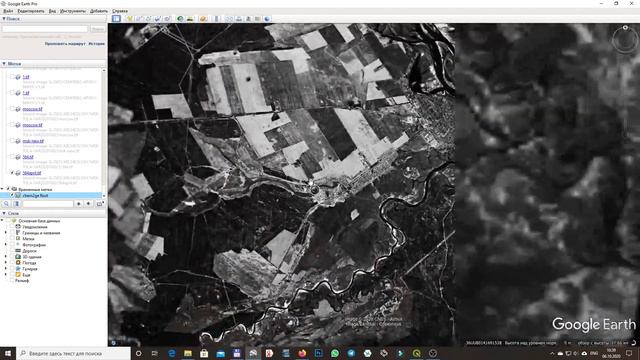The width and height of the screenshot is (640, 360).
Task: Open the Инструменты menu
Action: coord(73,11)
